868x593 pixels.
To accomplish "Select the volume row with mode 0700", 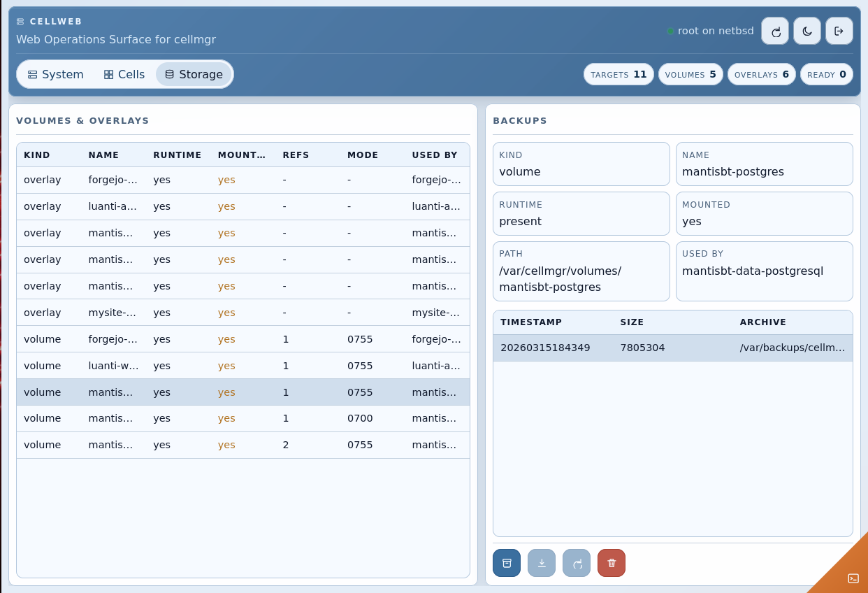I will coord(243,418).
